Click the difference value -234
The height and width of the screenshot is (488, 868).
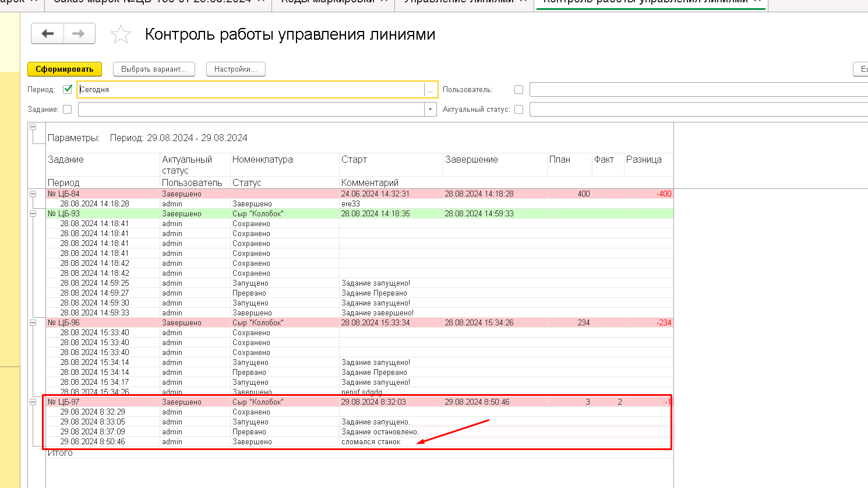click(664, 322)
